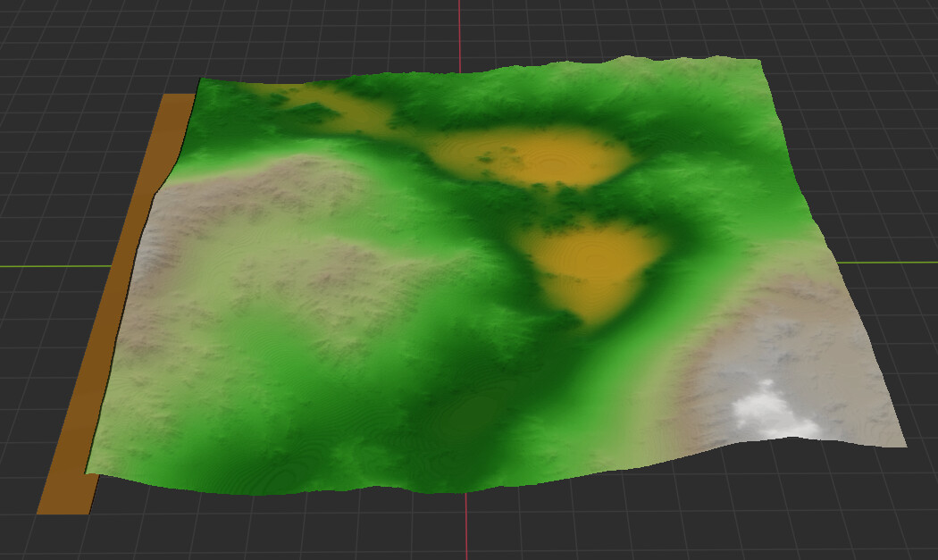Click the red axis line above the terrain

coord(461,27)
